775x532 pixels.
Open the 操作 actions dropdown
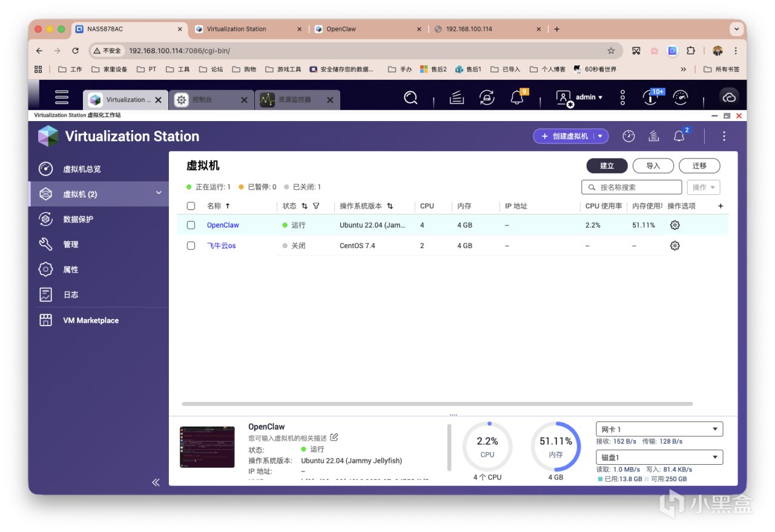(704, 187)
